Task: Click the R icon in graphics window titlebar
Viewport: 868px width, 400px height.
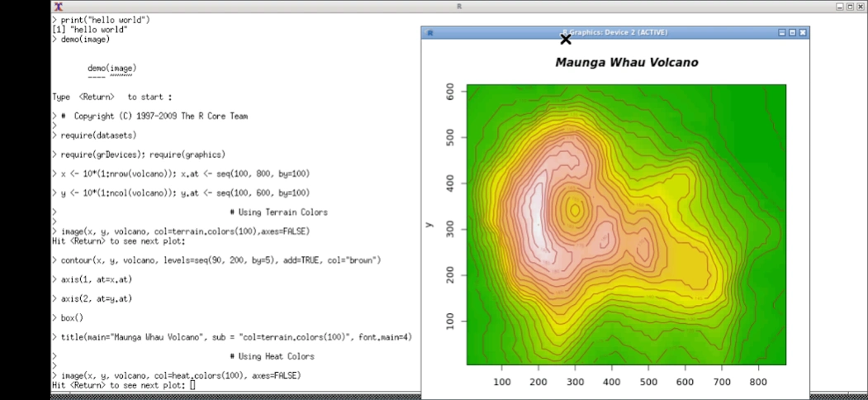Action: (x=429, y=32)
